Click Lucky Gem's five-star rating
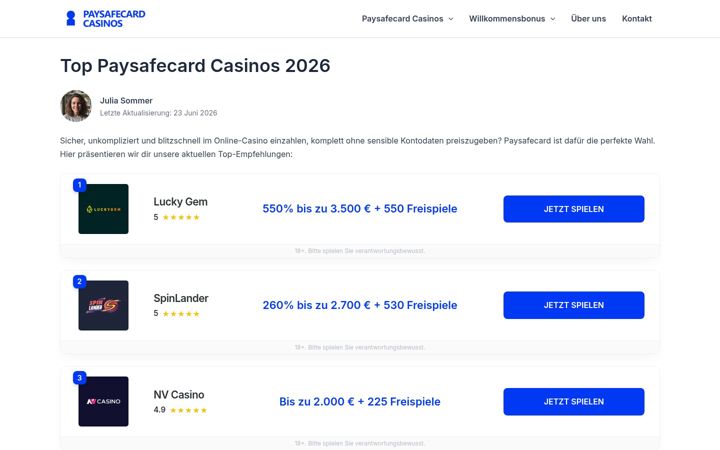This screenshot has width=720, height=450. [x=181, y=217]
